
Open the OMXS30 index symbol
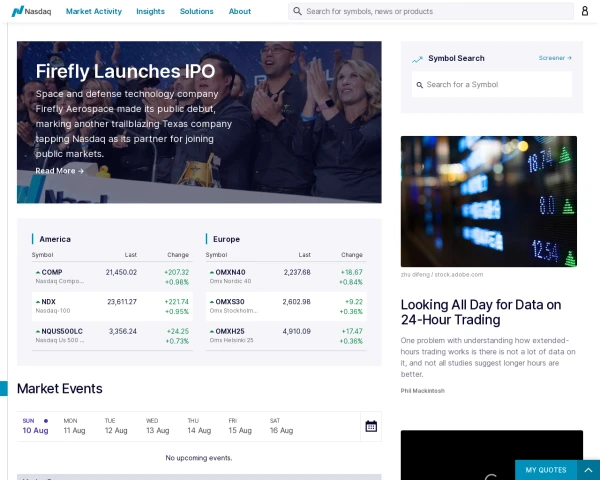230,302
